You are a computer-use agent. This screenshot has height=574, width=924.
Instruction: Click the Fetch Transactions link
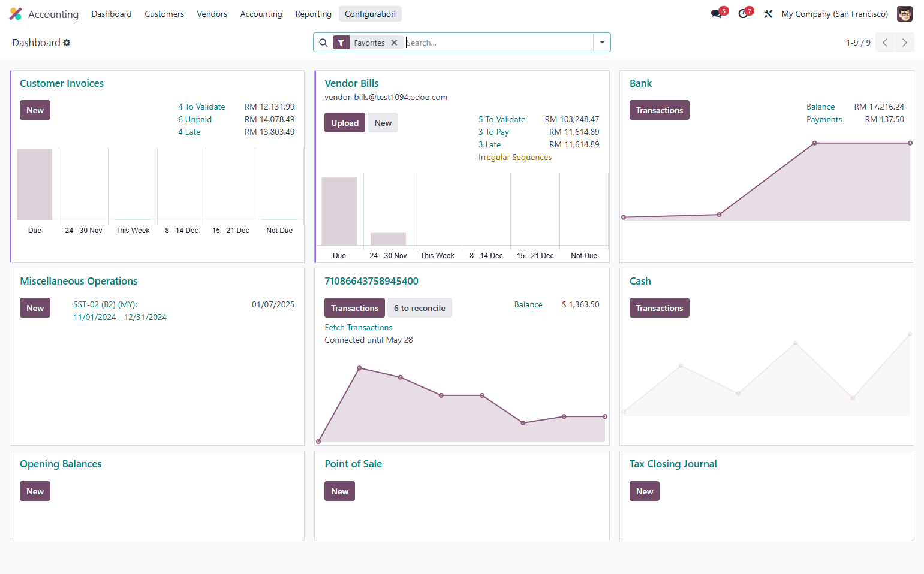click(359, 327)
